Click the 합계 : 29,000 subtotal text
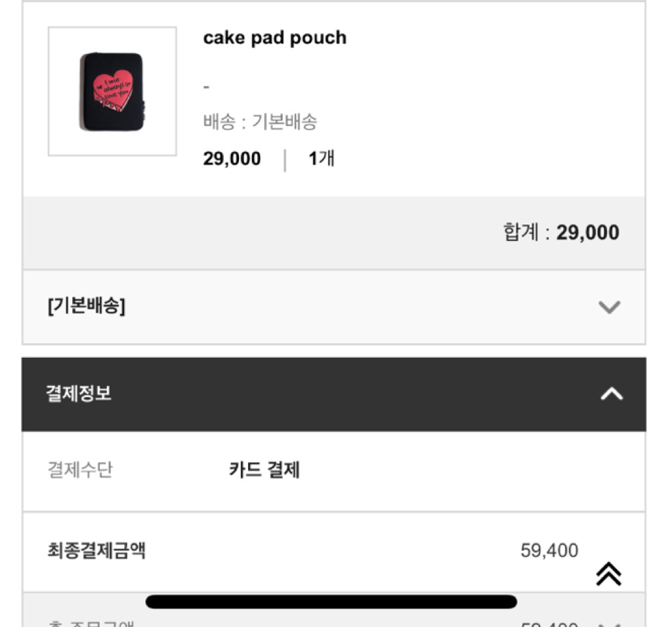672x627 pixels. click(561, 232)
